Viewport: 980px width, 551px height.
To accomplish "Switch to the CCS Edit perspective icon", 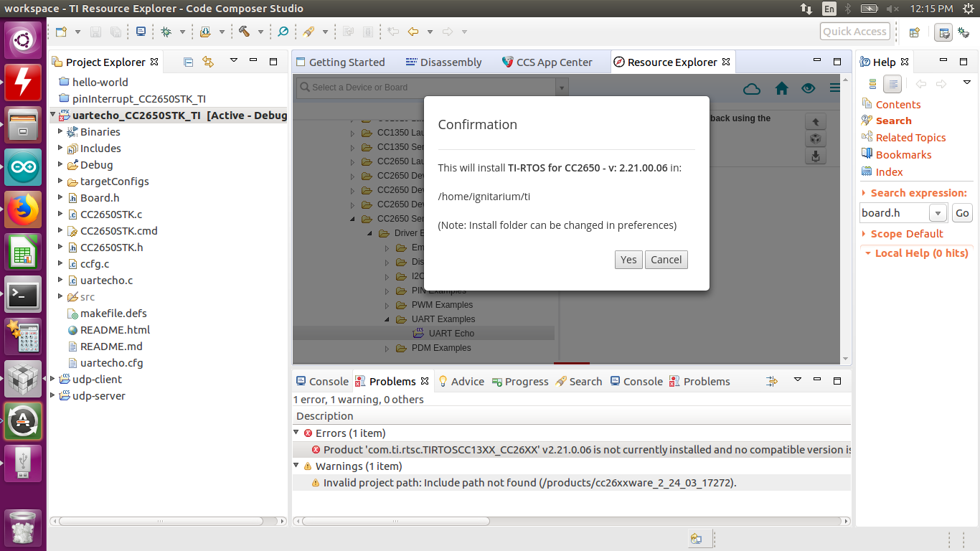I will (x=943, y=32).
